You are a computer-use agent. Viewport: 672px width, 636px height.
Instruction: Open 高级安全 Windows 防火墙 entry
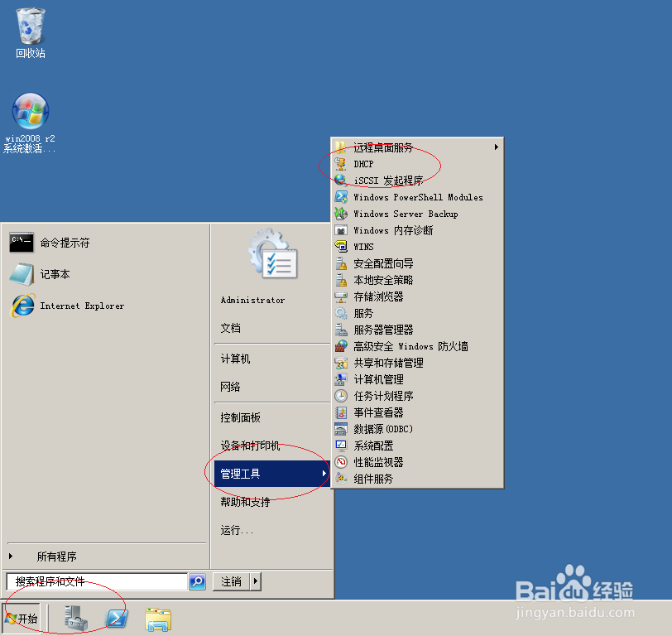(x=417, y=346)
